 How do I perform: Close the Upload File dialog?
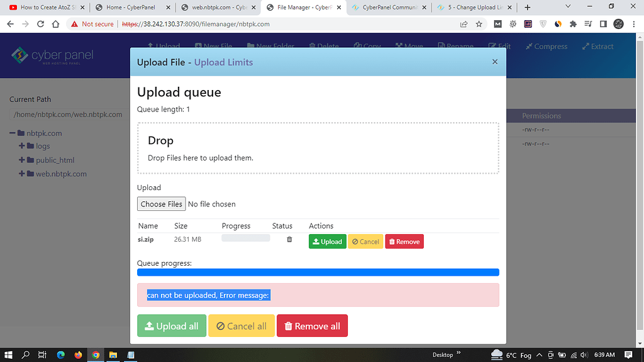click(x=494, y=62)
